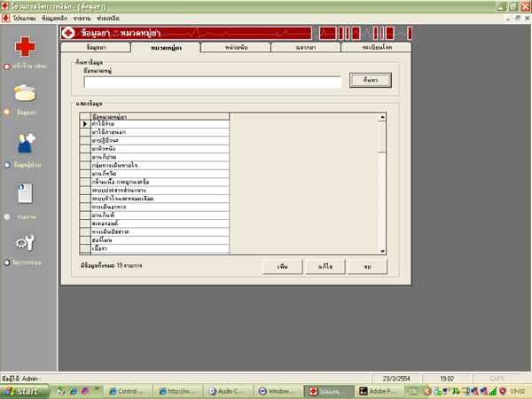532x399 pixels.
Task: Select the ข้อมูลผู้ป่วย radio indicator in sidebar
Action: (x=6, y=164)
